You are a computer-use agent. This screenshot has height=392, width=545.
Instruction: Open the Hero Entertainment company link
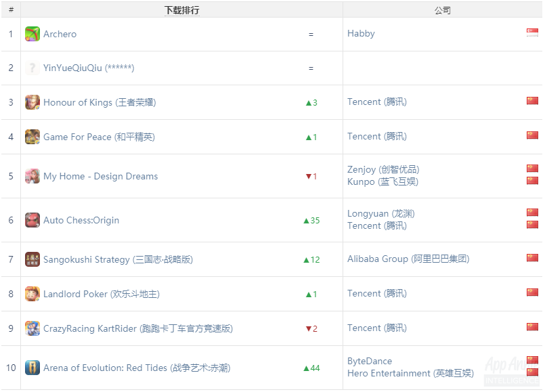click(410, 373)
